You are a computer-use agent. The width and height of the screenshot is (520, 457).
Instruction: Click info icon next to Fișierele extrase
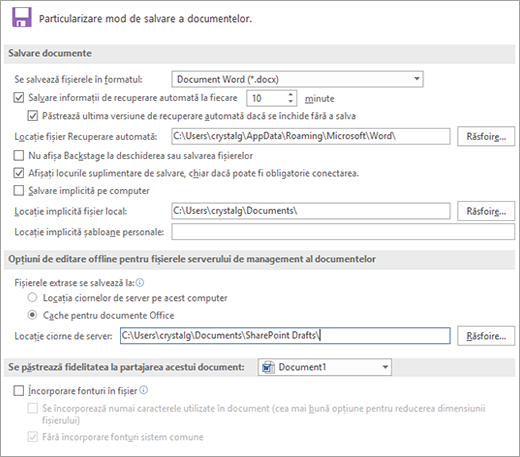pos(140,283)
